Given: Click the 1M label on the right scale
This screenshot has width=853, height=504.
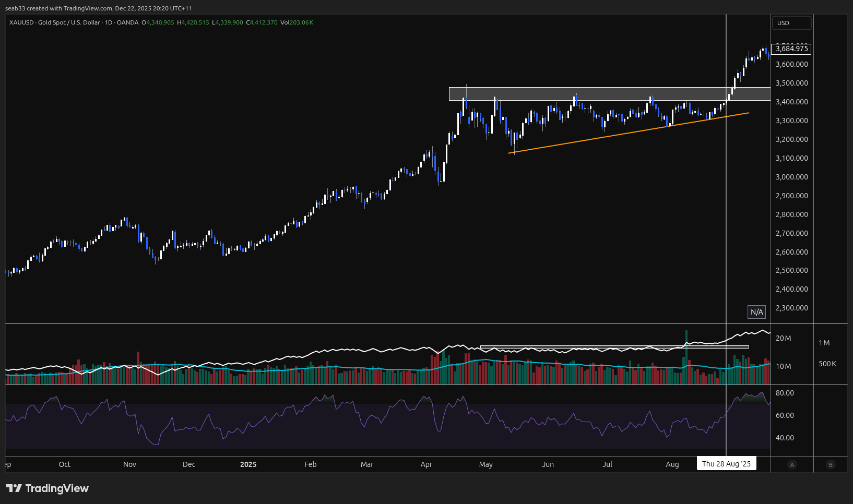Looking at the screenshot, I should point(824,343).
